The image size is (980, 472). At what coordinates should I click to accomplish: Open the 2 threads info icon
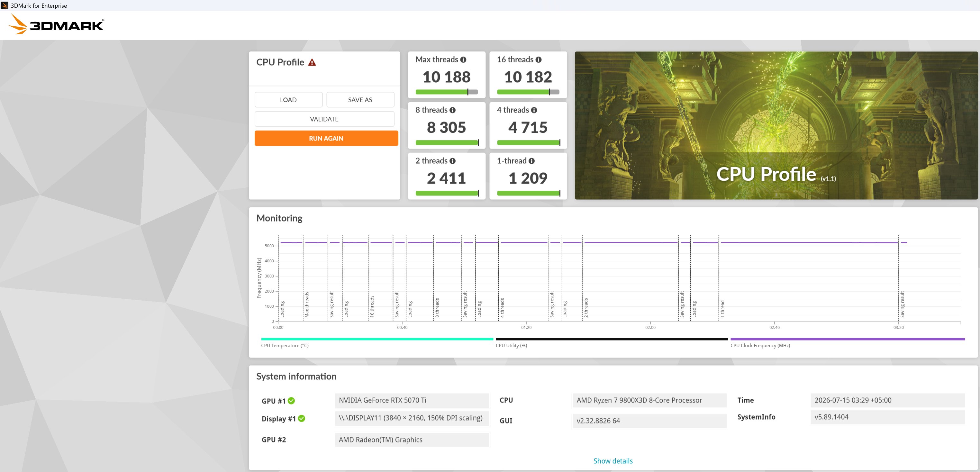click(452, 161)
